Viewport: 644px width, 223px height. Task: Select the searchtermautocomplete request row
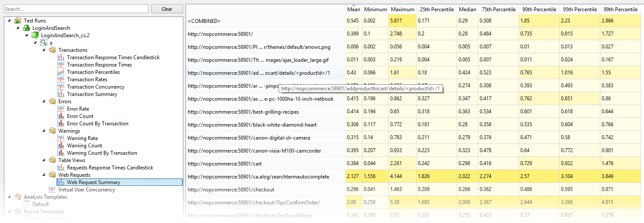click(x=258, y=177)
